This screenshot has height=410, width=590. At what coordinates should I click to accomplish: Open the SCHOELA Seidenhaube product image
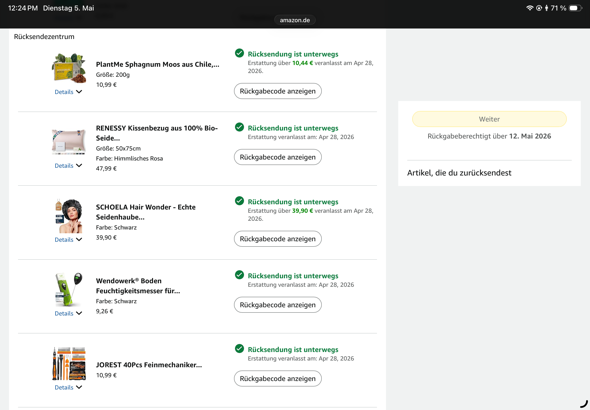pos(68,216)
